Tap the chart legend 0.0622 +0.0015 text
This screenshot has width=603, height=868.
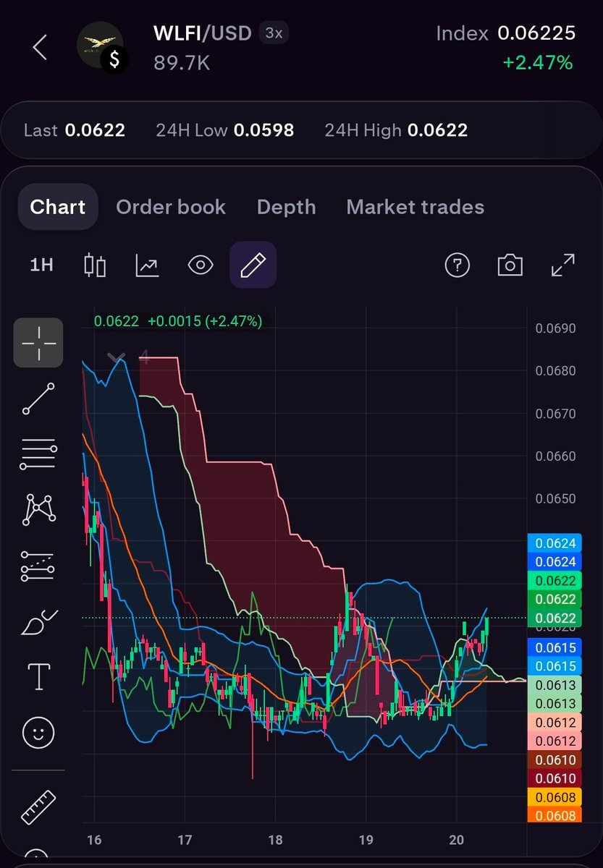pyautogui.click(x=178, y=321)
